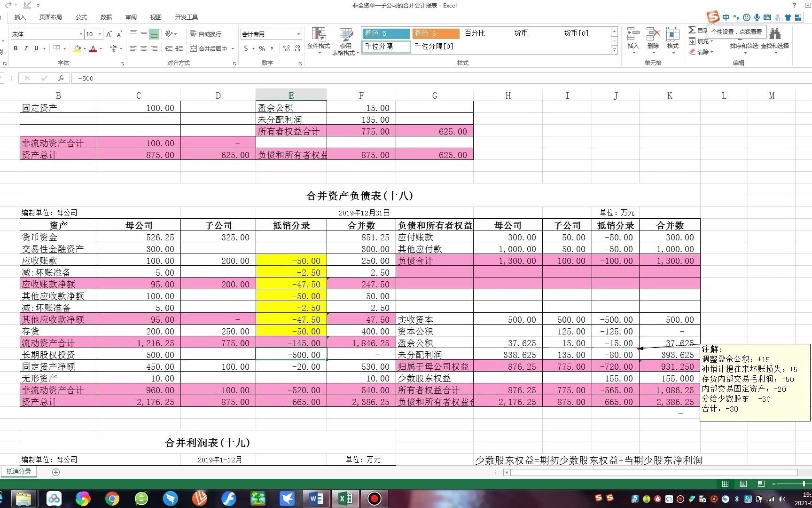The image size is (812, 508).
Task: Open the Insert (插入) ribbon tab
Action: tap(20, 17)
